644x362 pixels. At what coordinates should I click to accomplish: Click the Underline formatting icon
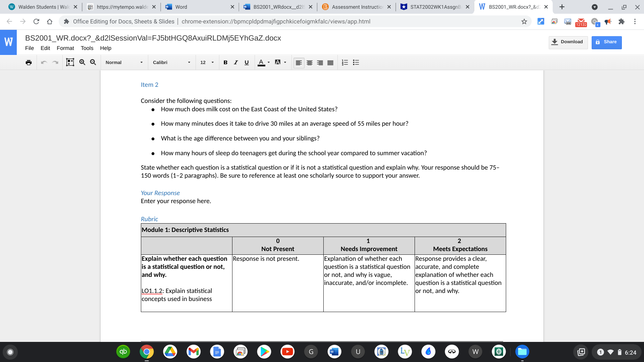tap(247, 62)
